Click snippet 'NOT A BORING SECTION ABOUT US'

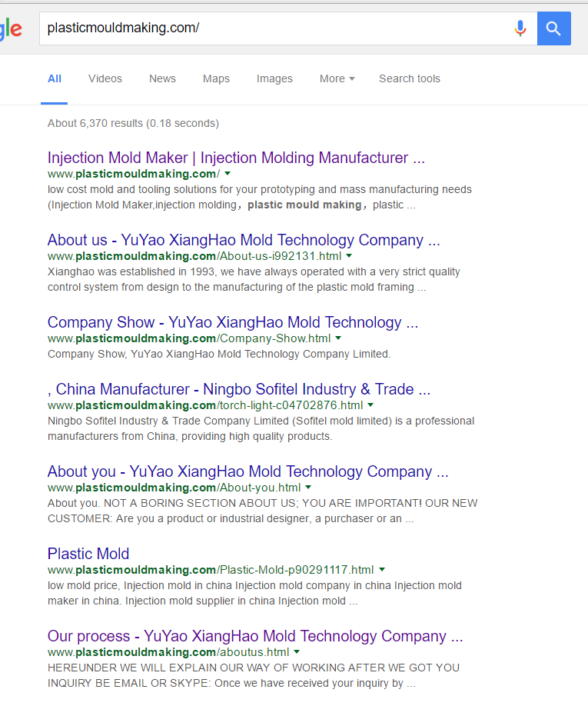tap(263, 511)
